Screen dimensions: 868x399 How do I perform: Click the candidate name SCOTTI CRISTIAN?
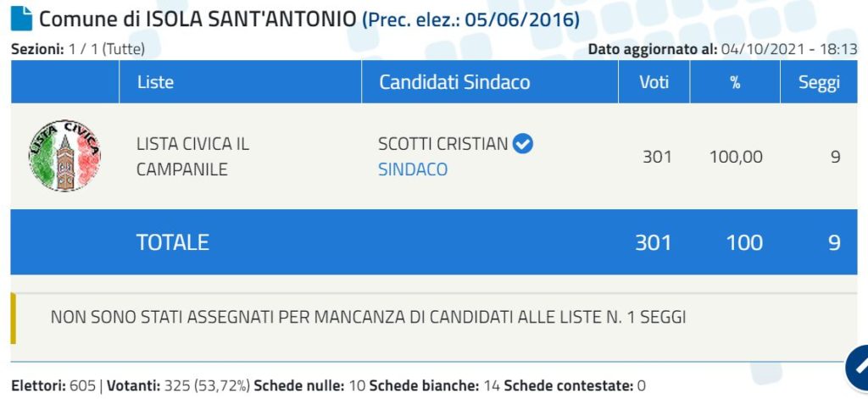pos(442,144)
